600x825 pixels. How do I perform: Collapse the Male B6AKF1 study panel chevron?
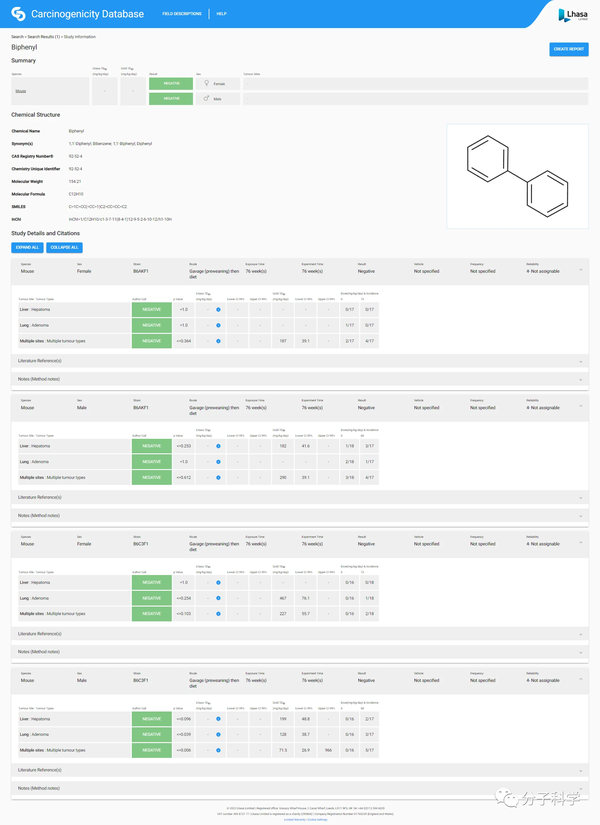point(581,406)
